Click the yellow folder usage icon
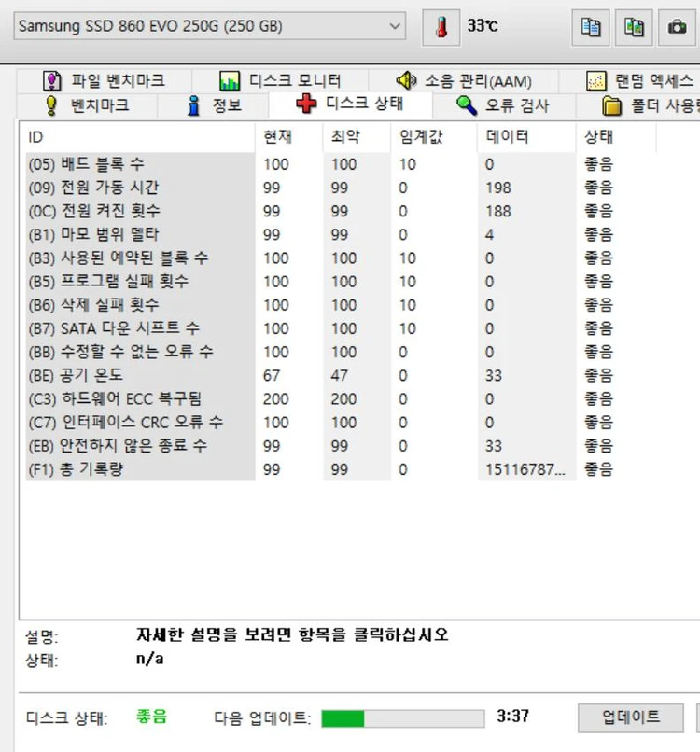The image size is (700, 752). 611,105
